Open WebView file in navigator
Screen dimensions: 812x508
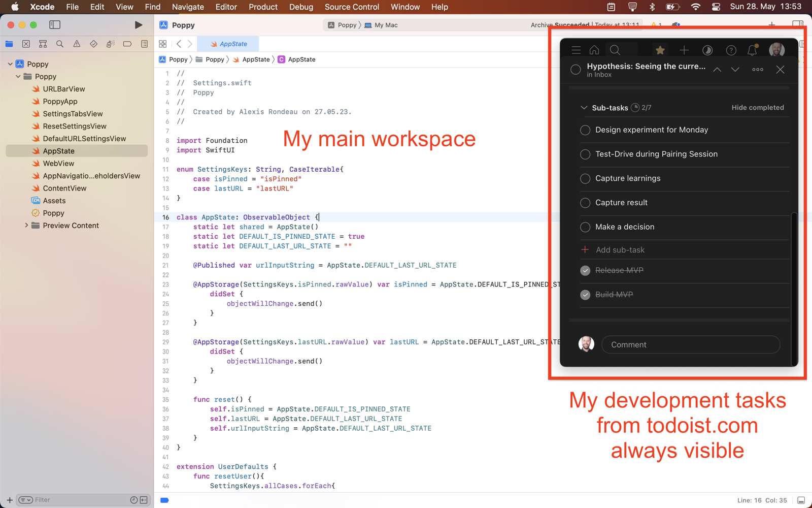[x=58, y=164]
